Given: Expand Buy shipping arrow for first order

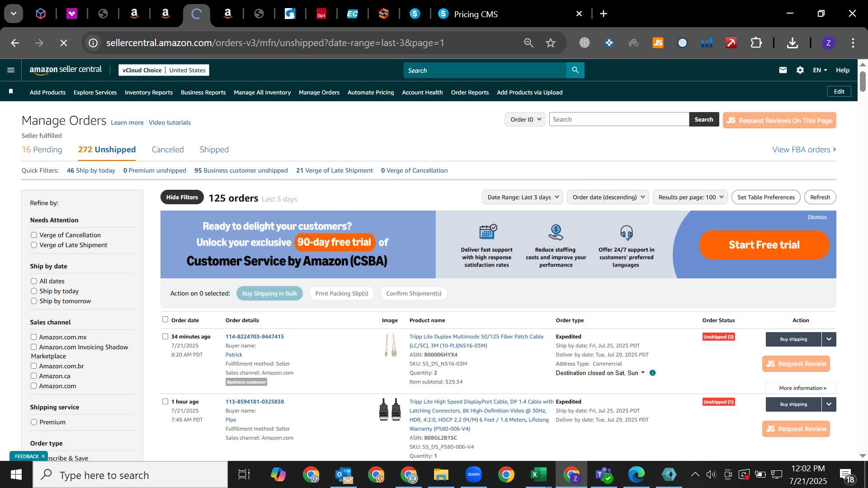Looking at the screenshot, I should [829, 339].
